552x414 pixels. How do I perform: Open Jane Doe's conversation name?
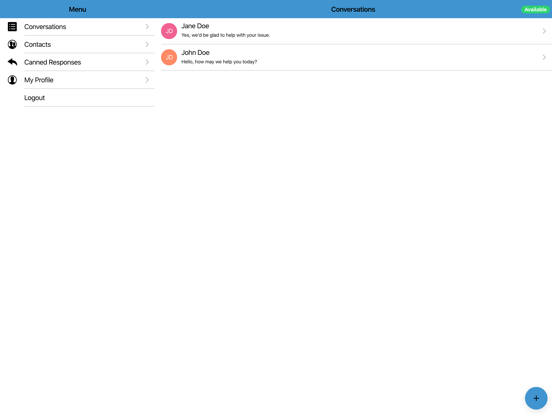click(x=195, y=26)
